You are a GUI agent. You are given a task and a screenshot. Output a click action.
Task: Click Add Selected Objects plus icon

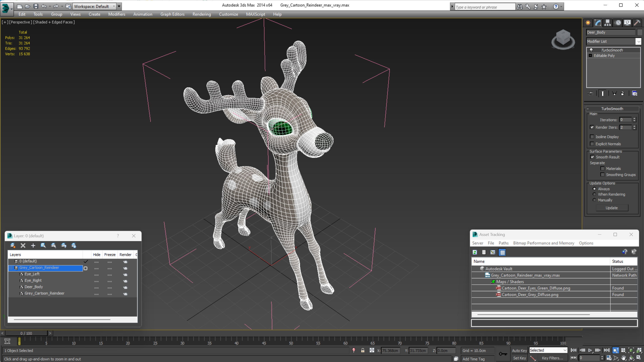click(x=33, y=245)
